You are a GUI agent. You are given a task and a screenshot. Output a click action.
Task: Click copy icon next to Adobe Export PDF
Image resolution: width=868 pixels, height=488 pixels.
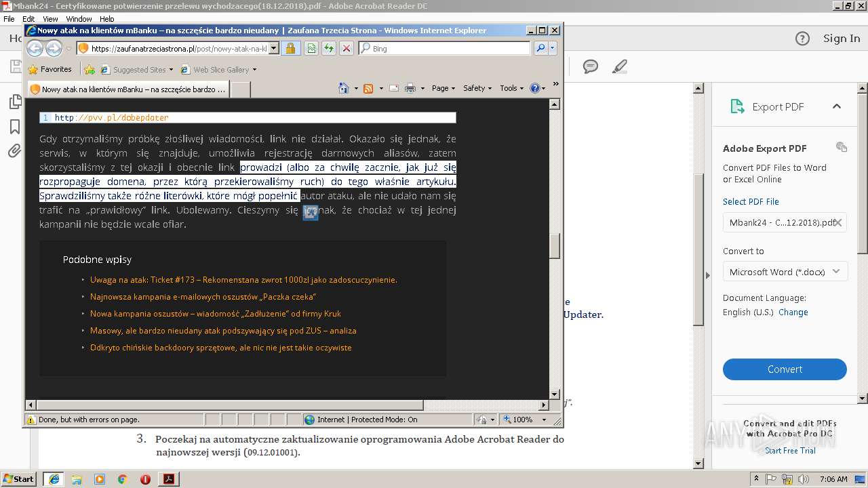[842, 147]
